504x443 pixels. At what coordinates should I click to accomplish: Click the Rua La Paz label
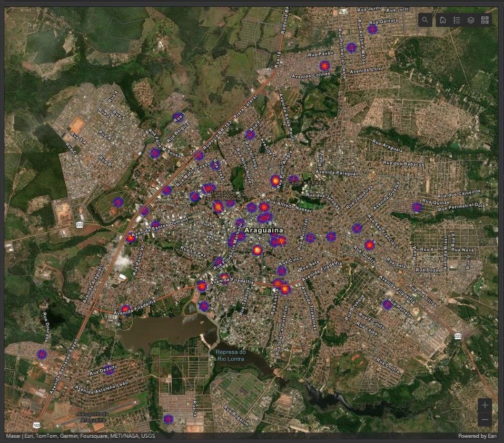(x=193, y=251)
